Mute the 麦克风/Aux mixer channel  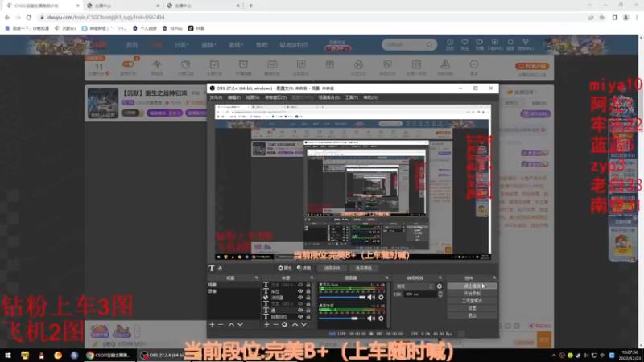(371, 297)
